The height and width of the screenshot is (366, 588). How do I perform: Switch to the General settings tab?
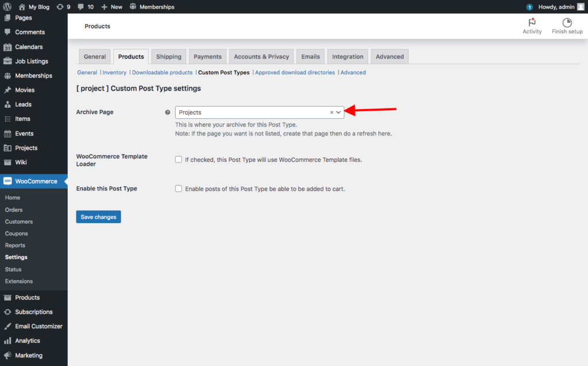[x=95, y=57]
